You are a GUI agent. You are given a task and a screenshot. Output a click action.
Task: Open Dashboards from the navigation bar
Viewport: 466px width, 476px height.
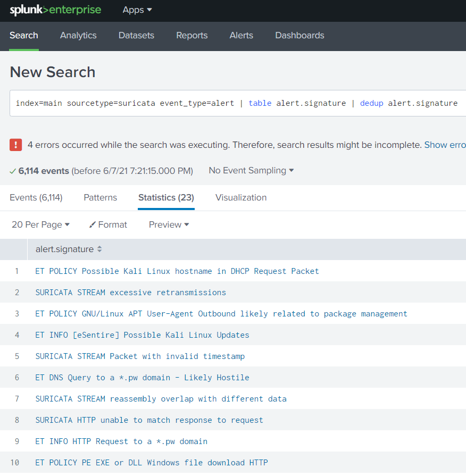[x=299, y=36]
